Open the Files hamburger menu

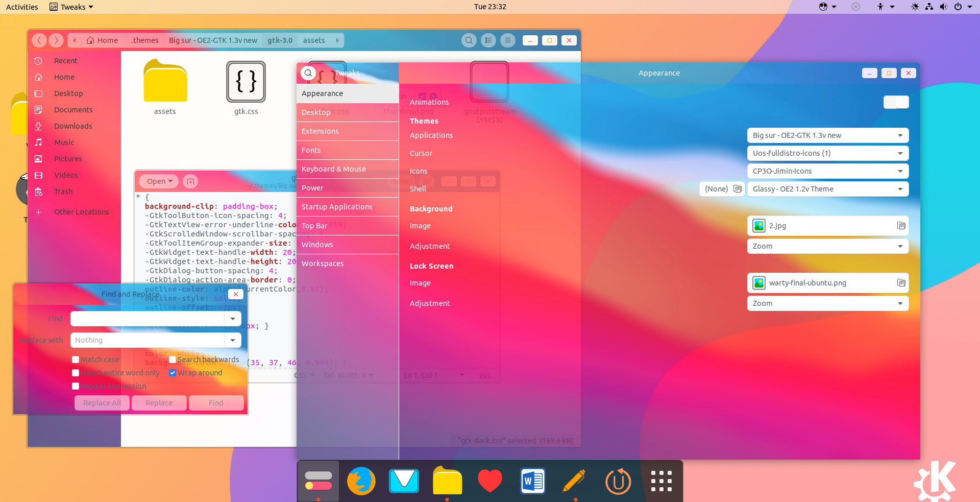click(x=508, y=40)
